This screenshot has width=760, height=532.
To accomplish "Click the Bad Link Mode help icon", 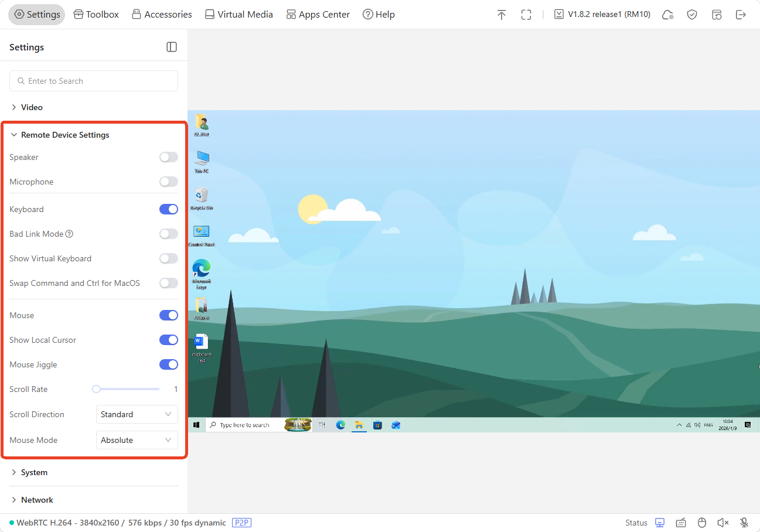I will tap(69, 234).
